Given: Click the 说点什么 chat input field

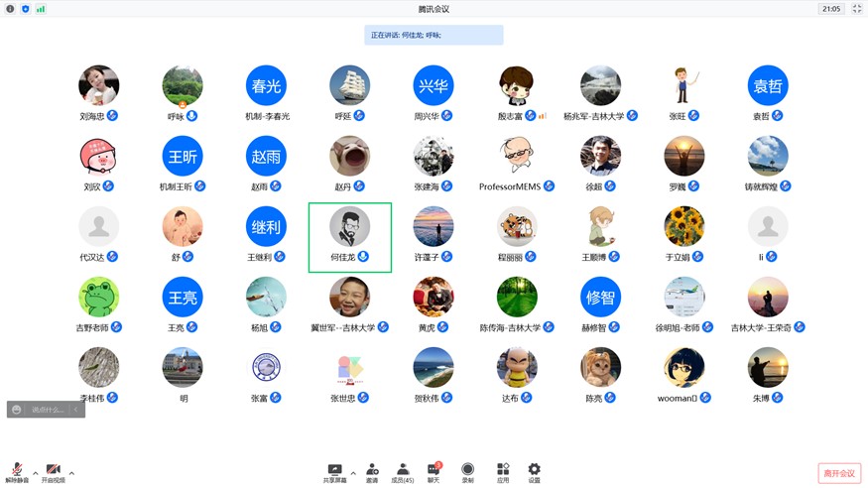Looking at the screenshot, I should pyautogui.click(x=48, y=410).
